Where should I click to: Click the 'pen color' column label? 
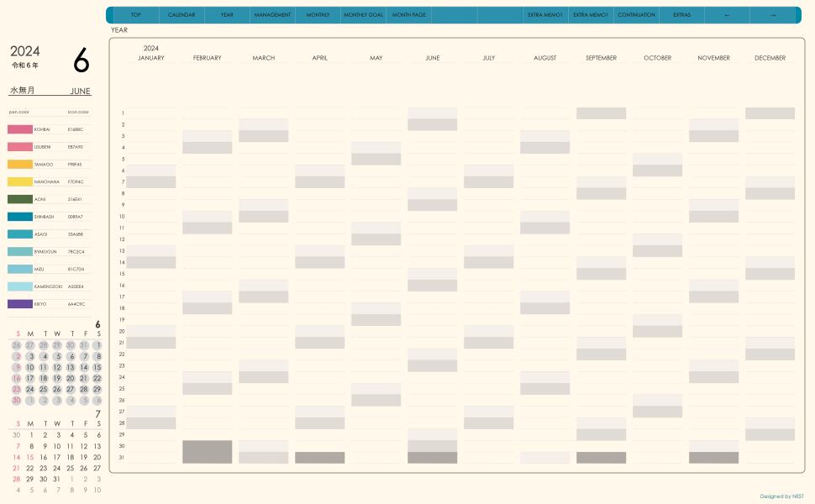[x=18, y=112]
